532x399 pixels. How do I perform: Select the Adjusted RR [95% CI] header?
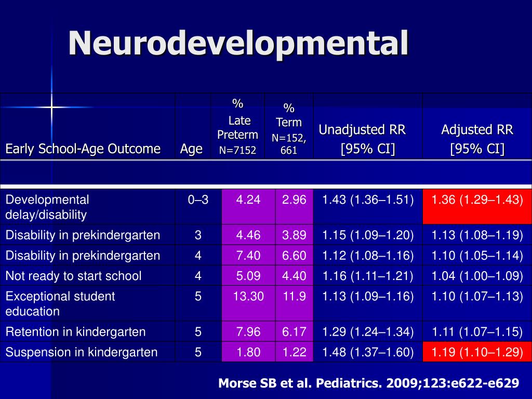477,139
